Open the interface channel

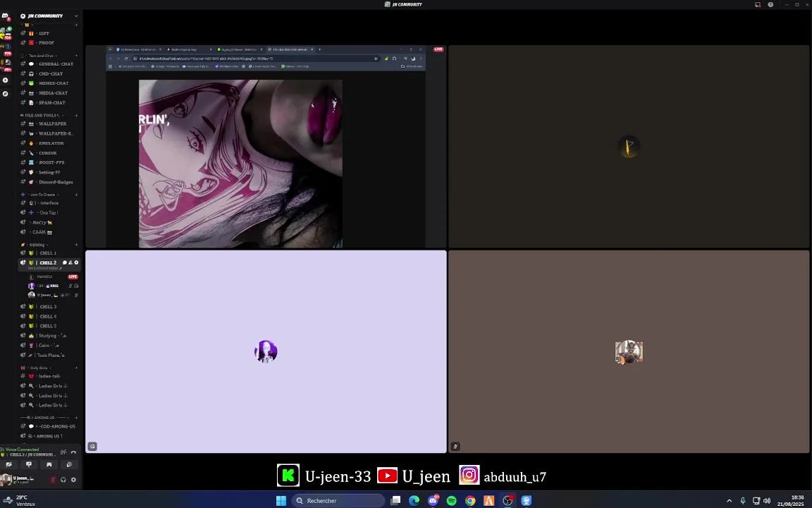click(x=49, y=203)
